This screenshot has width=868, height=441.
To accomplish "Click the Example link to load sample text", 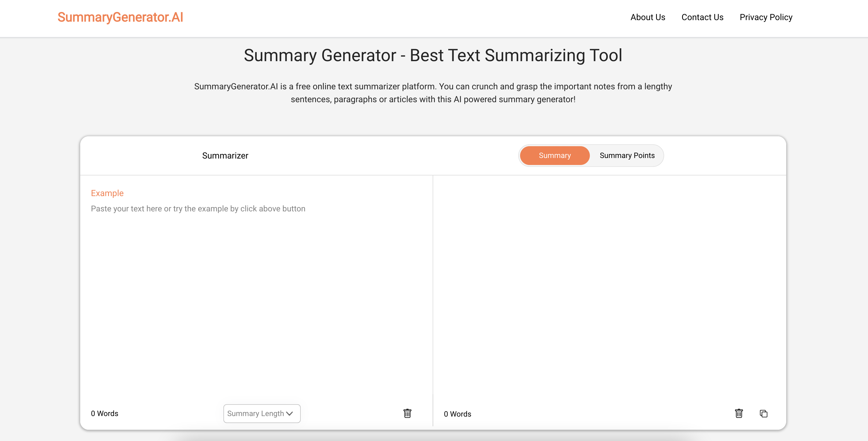I will tap(107, 193).
